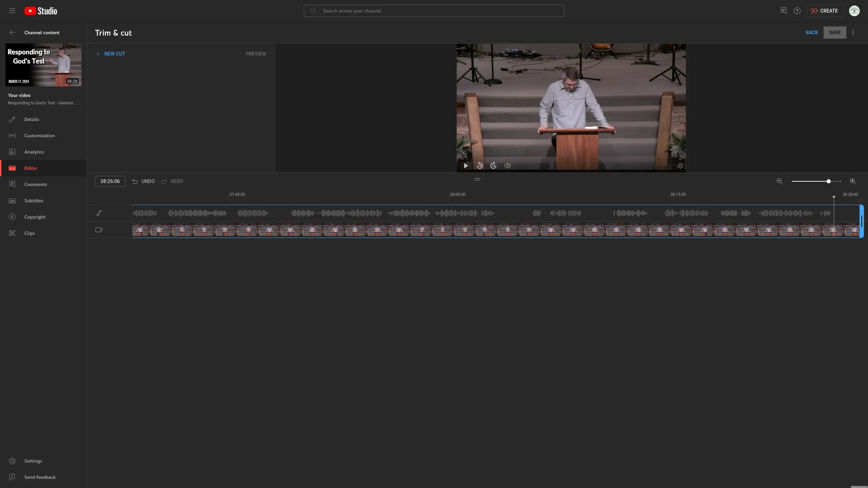Expand the timeline panel drag handle
This screenshot has height=488, width=868.
(x=477, y=179)
